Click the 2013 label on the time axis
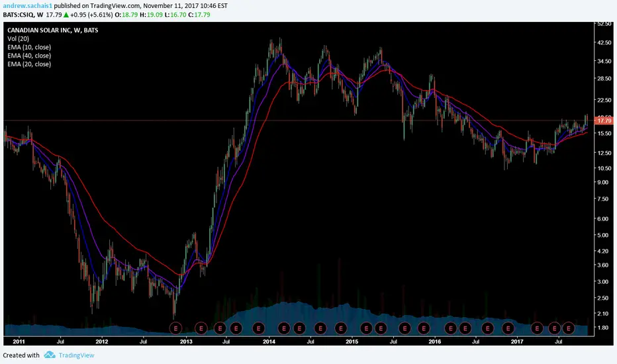Viewport: 617px width, 364px height. pyautogui.click(x=186, y=341)
